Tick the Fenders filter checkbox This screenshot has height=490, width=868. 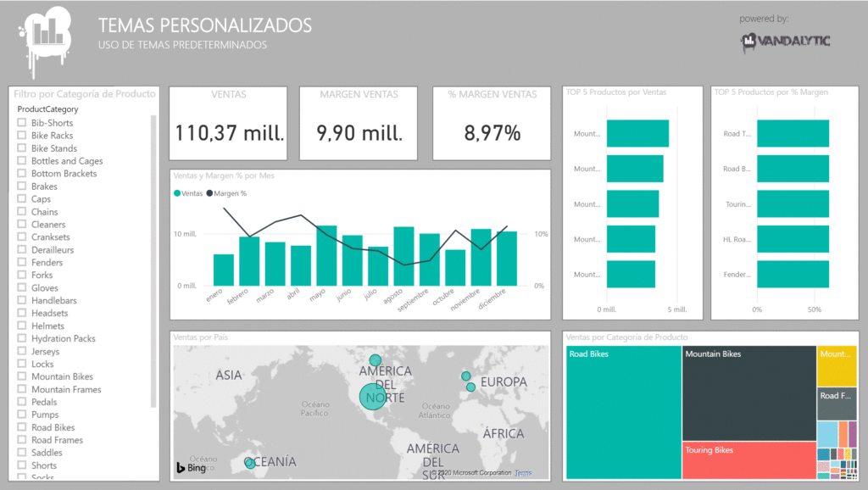(21, 263)
